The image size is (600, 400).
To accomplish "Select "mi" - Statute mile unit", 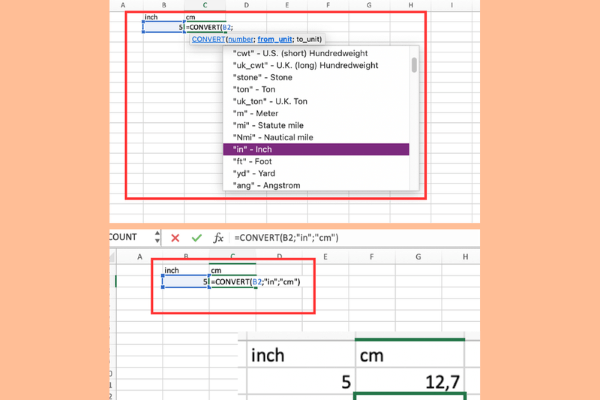I will pos(316,126).
